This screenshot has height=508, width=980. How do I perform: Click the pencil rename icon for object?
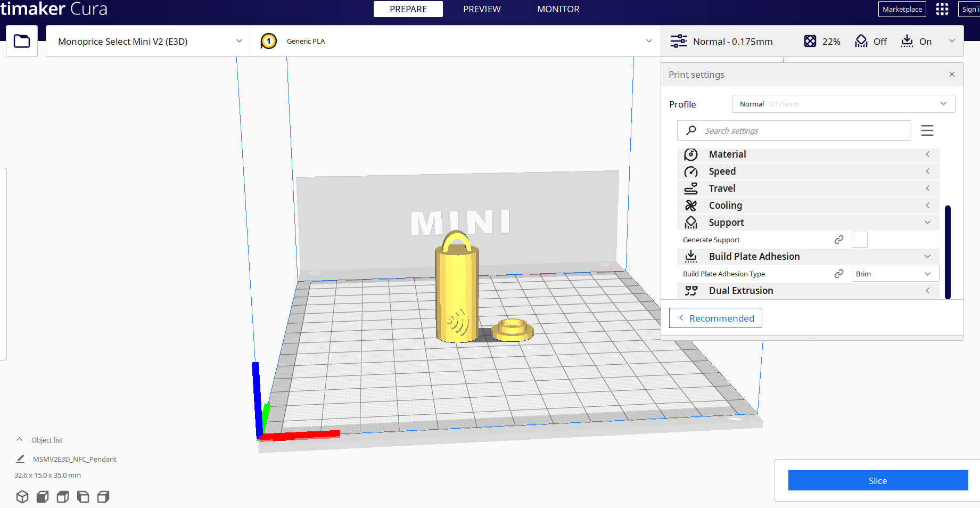click(x=20, y=458)
